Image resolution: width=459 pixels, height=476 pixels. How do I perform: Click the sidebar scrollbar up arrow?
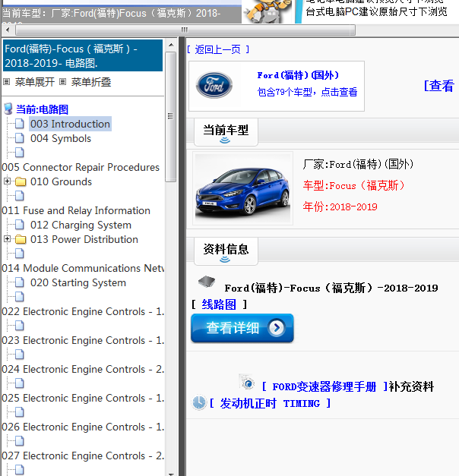[x=171, y=45]
